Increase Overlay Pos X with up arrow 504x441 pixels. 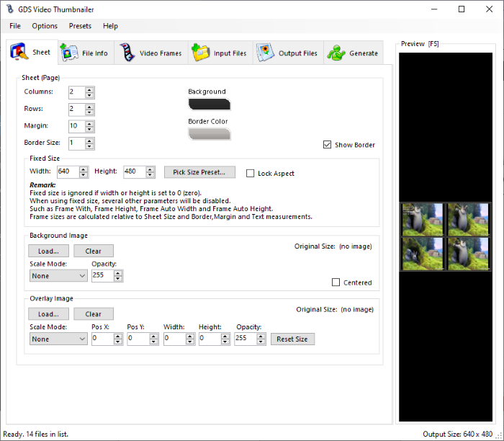pyautogui.click(x=118, y=336)
